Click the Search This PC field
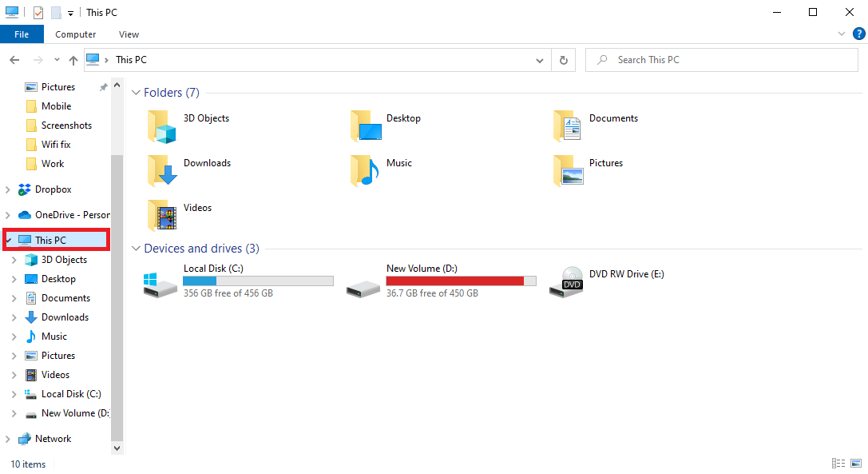Image resolution: width=868 pixels, height=474 pixels. (x=721, y=60)
